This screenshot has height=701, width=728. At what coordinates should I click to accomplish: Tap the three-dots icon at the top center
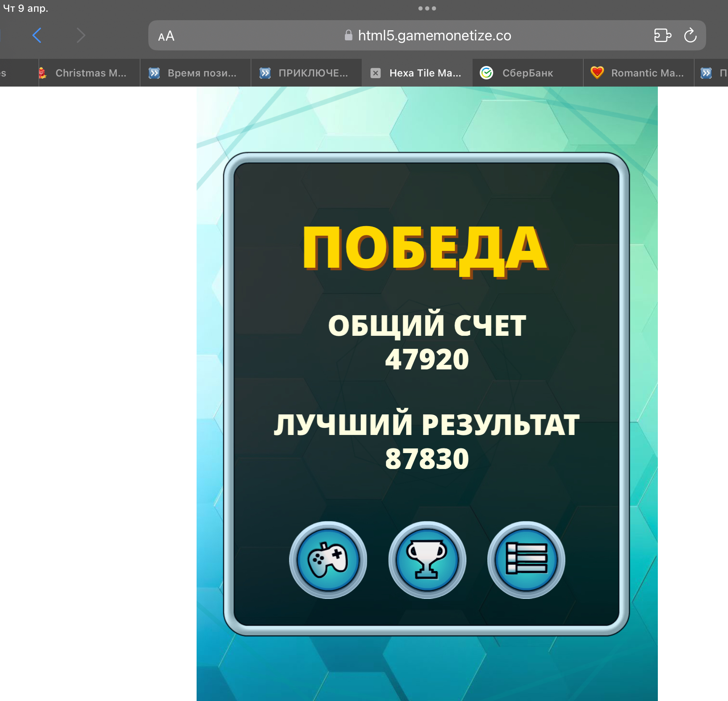coord(427,8)
